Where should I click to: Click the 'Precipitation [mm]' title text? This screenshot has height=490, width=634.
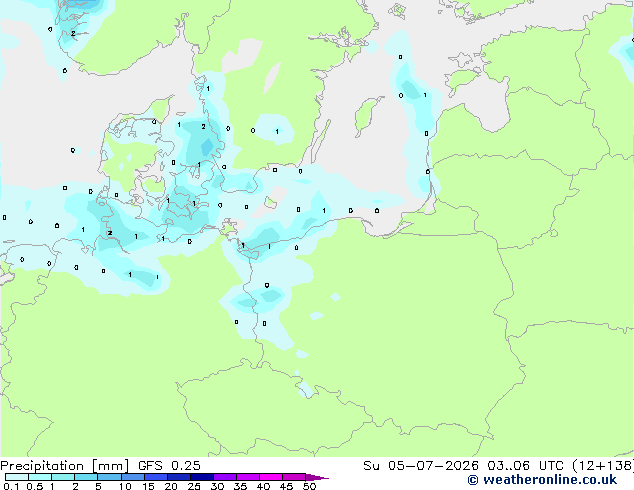pos(65,466)
